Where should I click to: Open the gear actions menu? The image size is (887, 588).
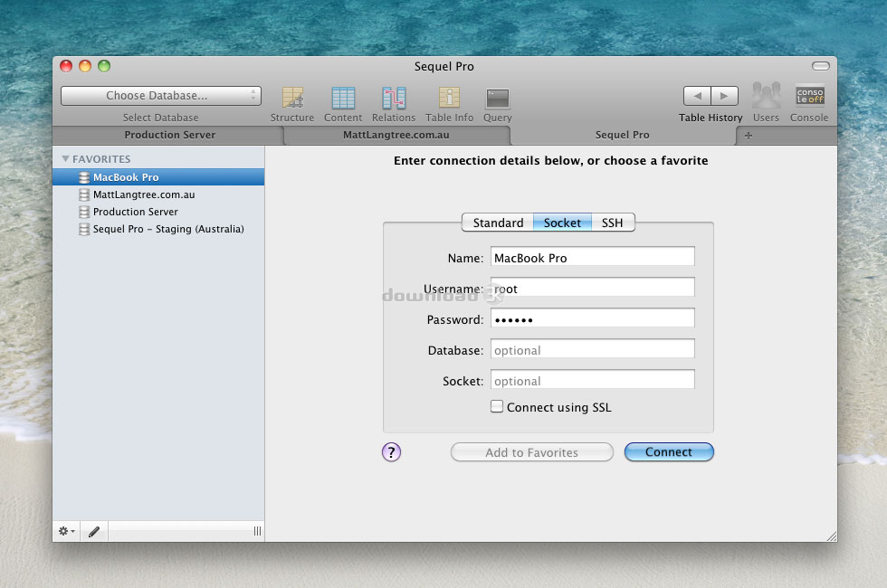(66, 532)
